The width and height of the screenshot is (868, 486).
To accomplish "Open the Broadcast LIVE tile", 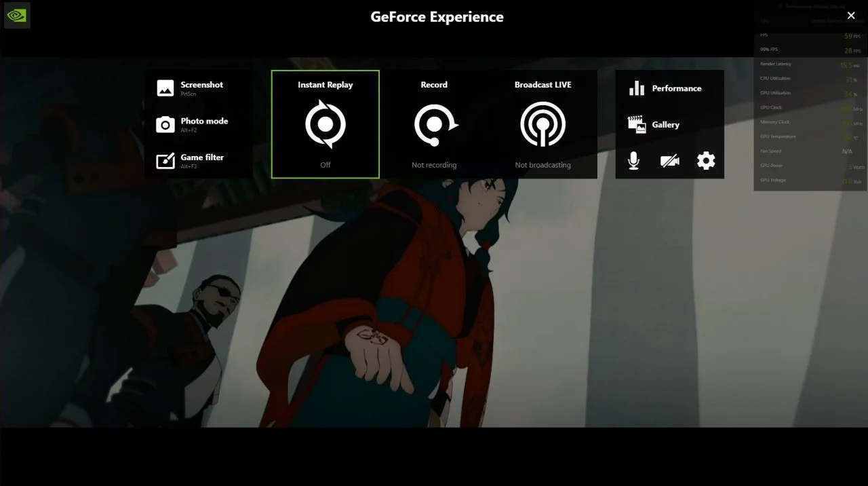I will 542,124.
